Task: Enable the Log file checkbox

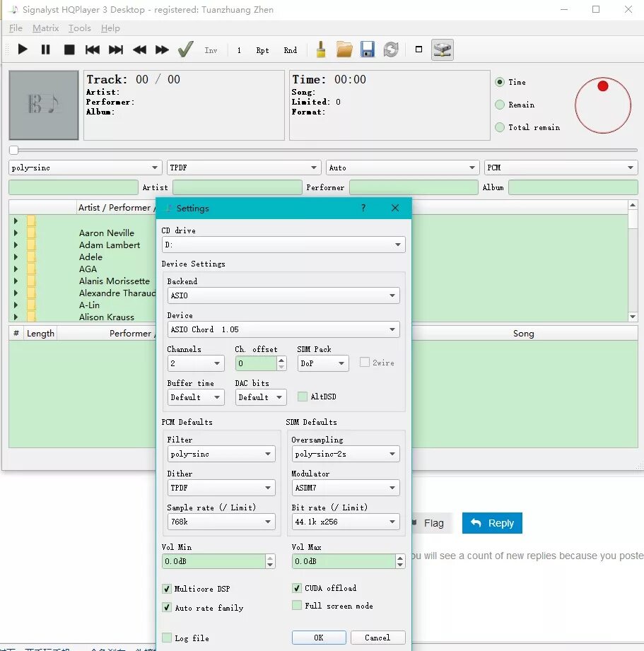Action: pyautogui.click(x=167, y=638)
